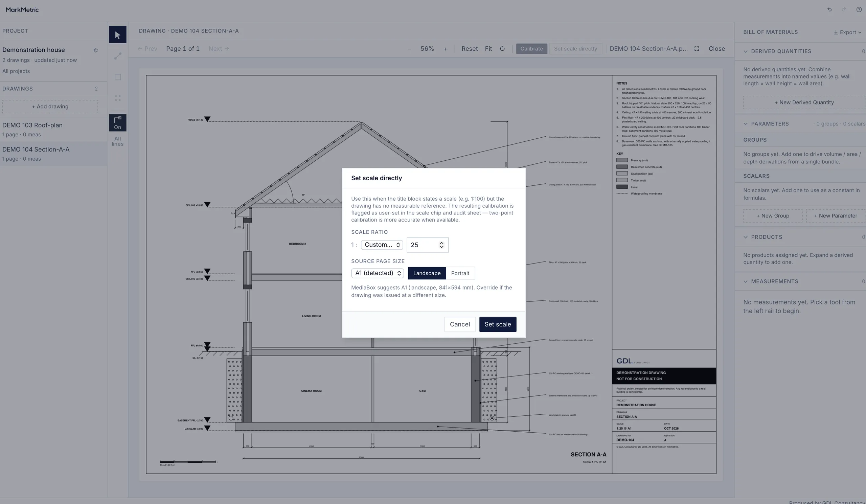
Task: Click the Demonstration house project title
Action: point(33,50)
